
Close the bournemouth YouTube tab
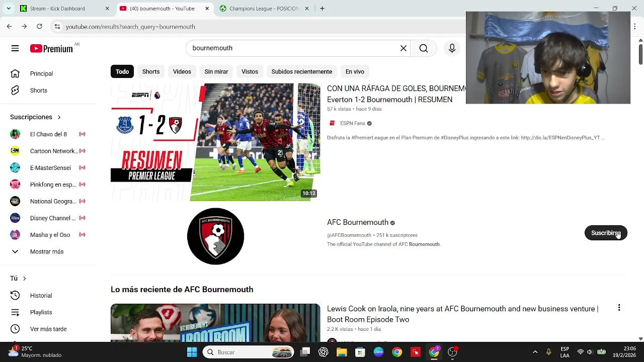click(207, 9)
